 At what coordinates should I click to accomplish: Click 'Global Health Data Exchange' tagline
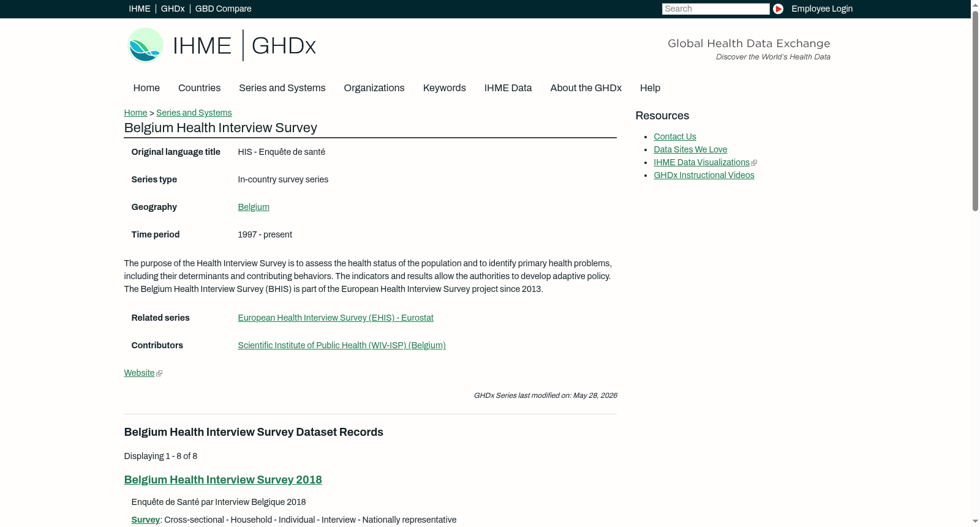coord(748,43)
